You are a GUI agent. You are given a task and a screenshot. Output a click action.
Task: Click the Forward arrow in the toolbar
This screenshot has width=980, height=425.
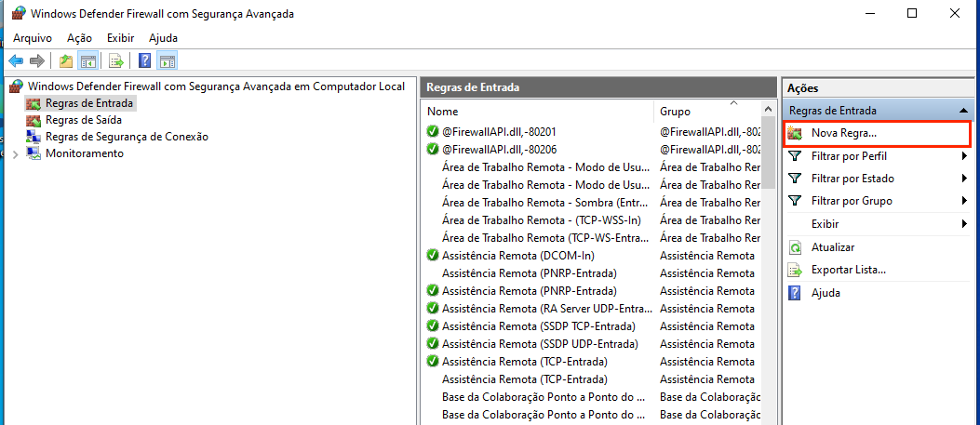(x=37, y=60)
